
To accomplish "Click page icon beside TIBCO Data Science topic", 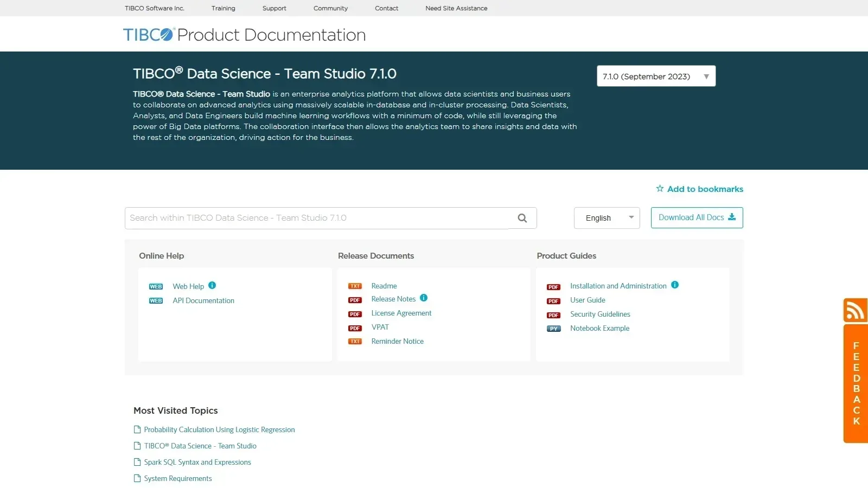I will click(137, 446).
